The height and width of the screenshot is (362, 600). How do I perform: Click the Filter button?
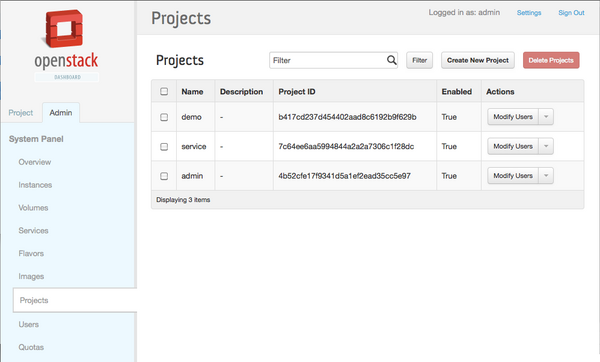pos(419,60)
